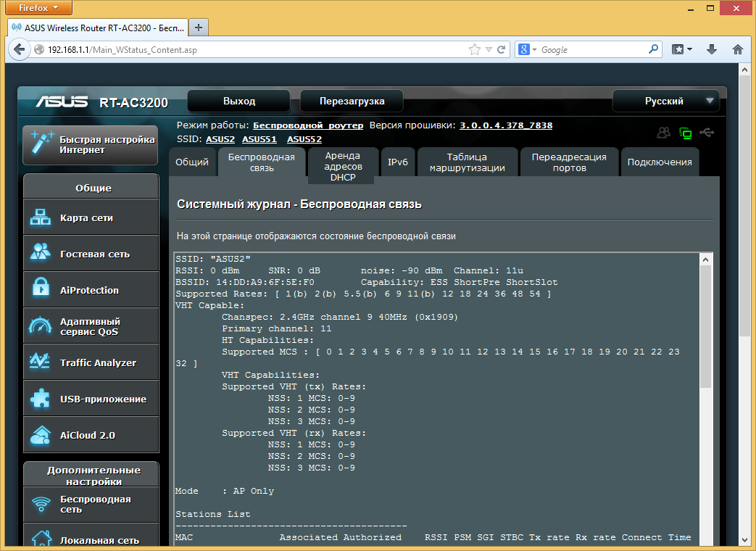Viewport: 756px width, 551px height.
Task: Click the firmware version link 3.0.0.4.378_7838
Action: pos(506,125)
